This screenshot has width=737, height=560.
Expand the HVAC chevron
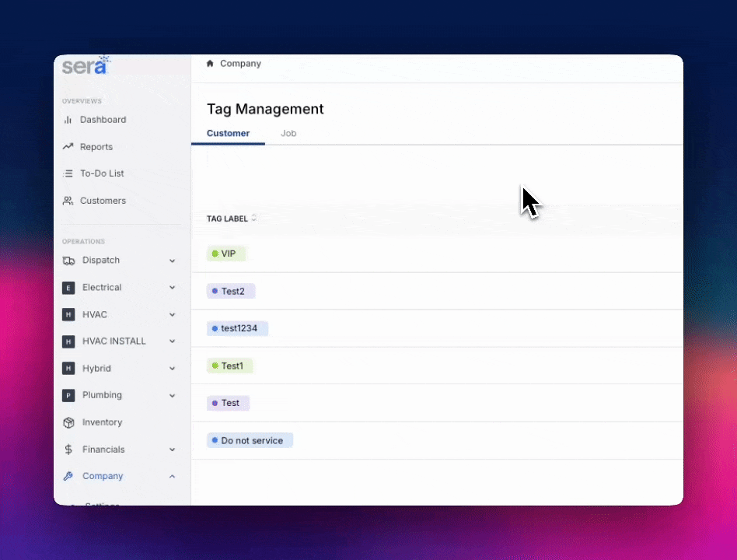point(172,314)
